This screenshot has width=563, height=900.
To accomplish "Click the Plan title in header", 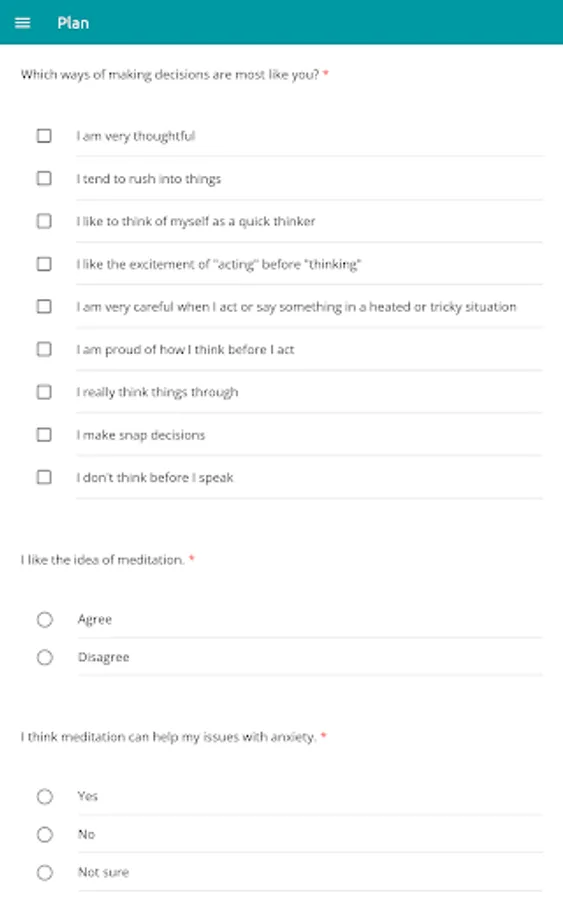I will pyautogui.click(x=73, y=23).
